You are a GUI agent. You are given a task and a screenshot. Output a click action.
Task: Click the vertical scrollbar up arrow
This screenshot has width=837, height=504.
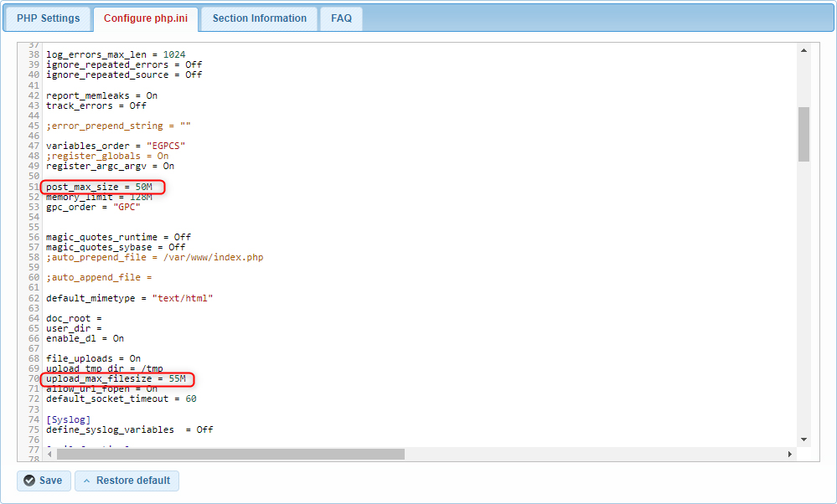pyautogui.click(x=803, y=50)
